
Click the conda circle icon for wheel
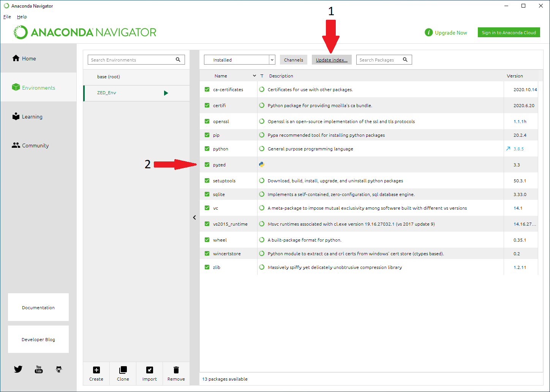click(x=262, y=240)
